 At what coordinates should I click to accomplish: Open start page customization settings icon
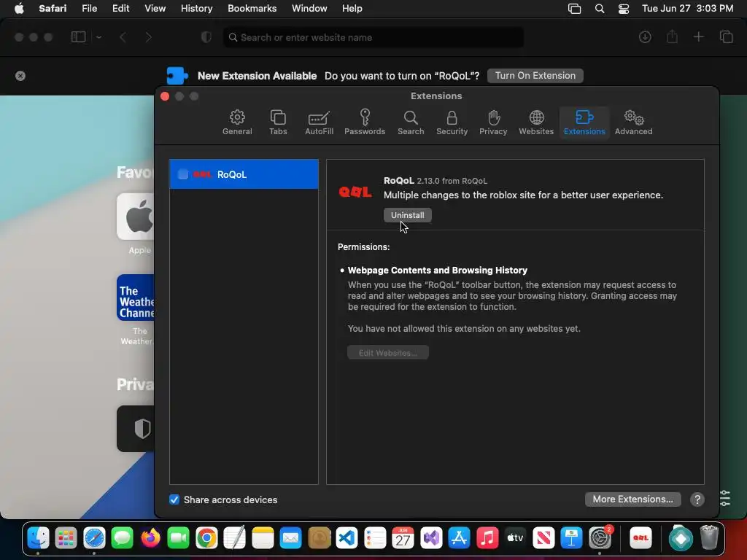pyautogui.click(x=724, y=498)
